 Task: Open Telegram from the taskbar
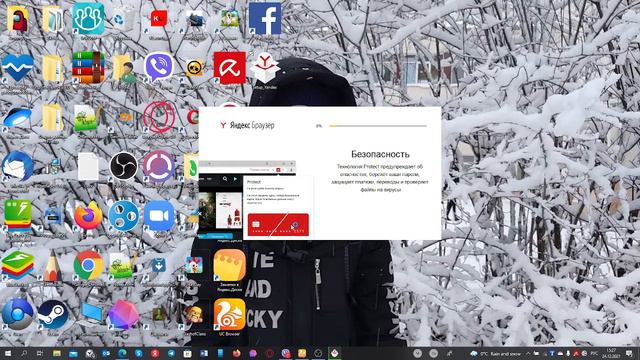(171, 353)
